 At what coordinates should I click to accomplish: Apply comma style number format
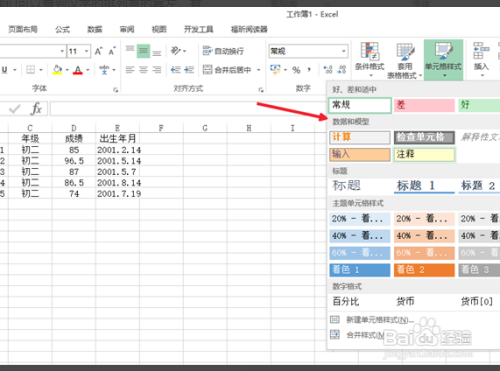click(309, 70)
